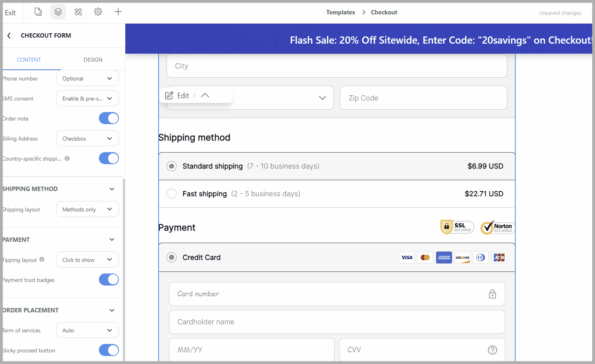Toggle the Order note switch

pyautogui.click(x=109, y=119)
